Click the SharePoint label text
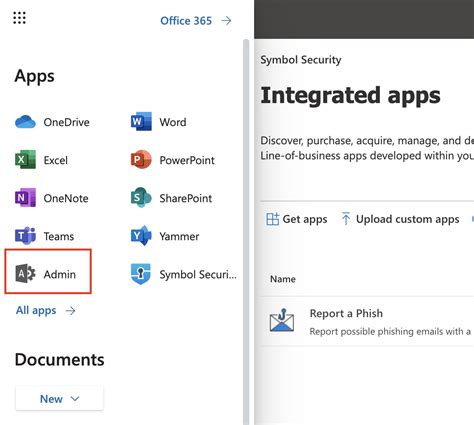Screen dimensions: 474x425 (x=186, y=198)
